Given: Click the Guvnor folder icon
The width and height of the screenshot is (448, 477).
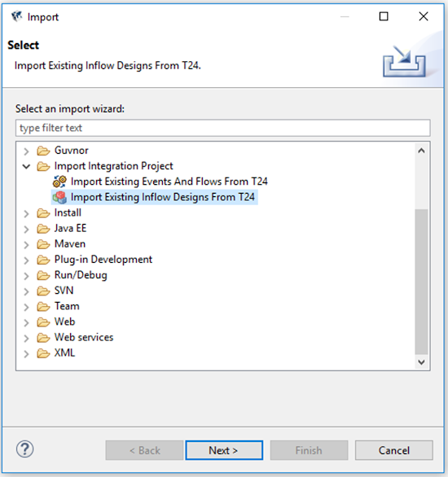Looking at the screenshot, I should coord(43,151).
